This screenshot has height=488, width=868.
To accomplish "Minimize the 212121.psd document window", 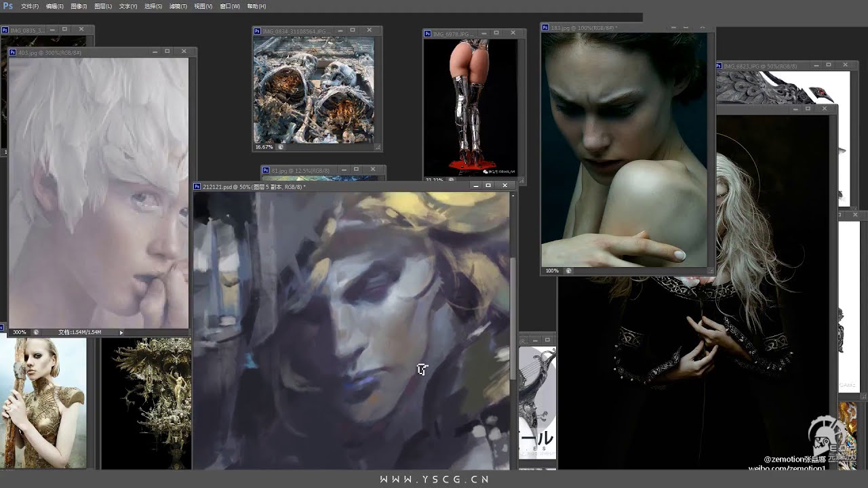I will click(476, 185).
